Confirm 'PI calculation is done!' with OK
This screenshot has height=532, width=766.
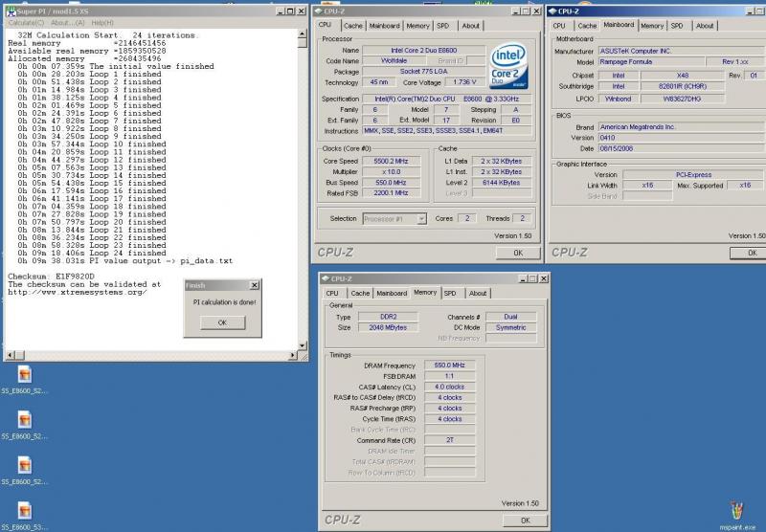(x=222, y=322)
